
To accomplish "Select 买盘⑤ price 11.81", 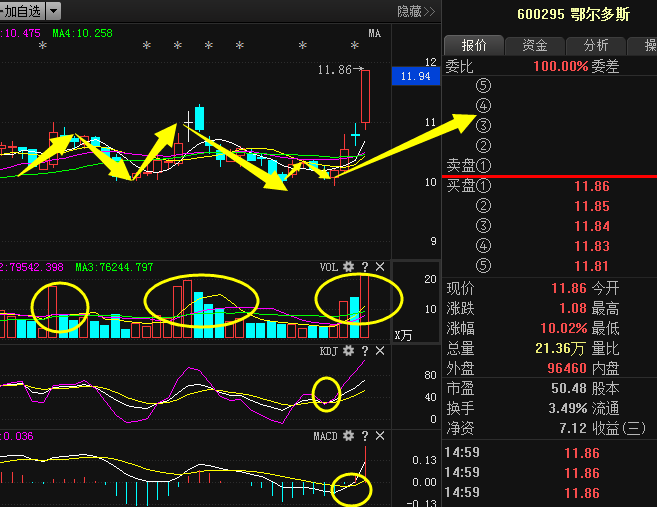I will pos(592,266).
